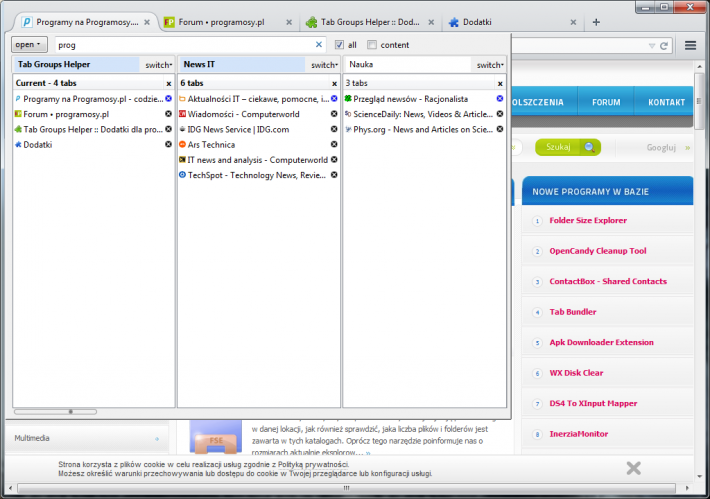Clear the 'prog' search field
710x499 pixels.
[319, 44]
